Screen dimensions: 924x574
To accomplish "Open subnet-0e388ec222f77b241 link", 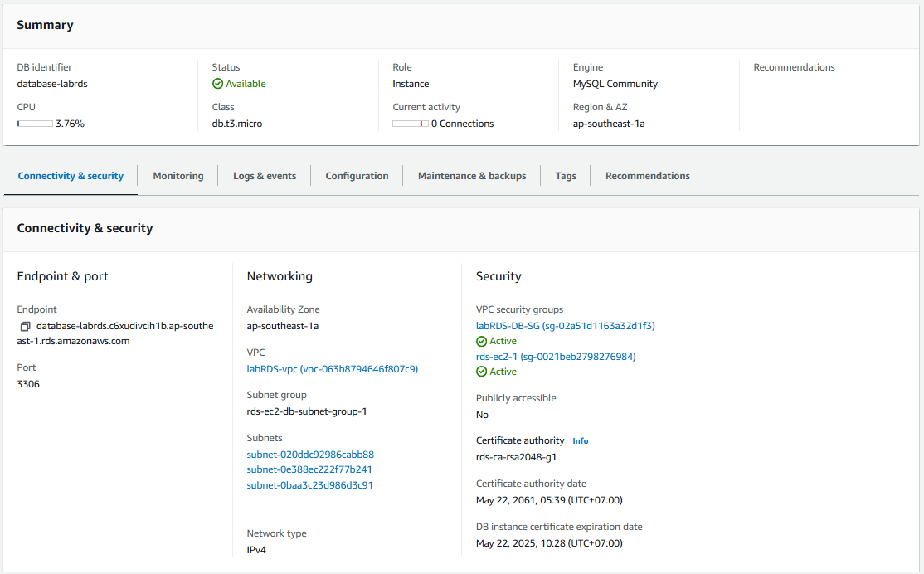I will pos(309,469).
